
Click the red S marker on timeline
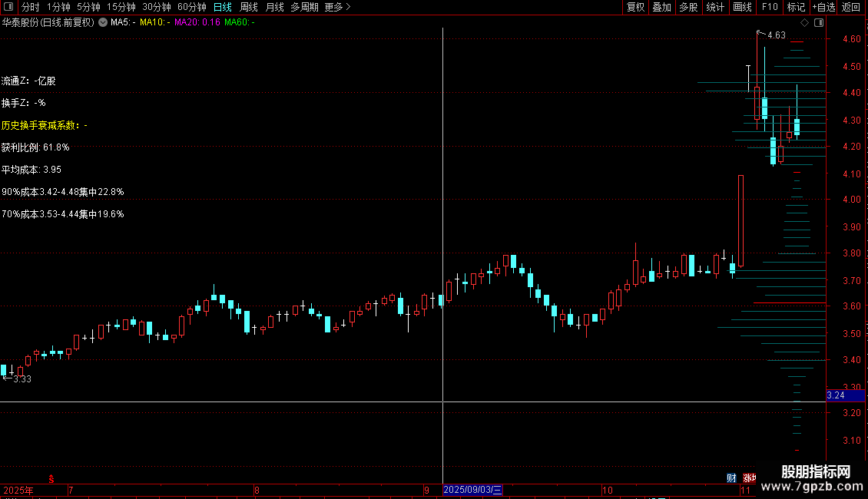point(51,479)
